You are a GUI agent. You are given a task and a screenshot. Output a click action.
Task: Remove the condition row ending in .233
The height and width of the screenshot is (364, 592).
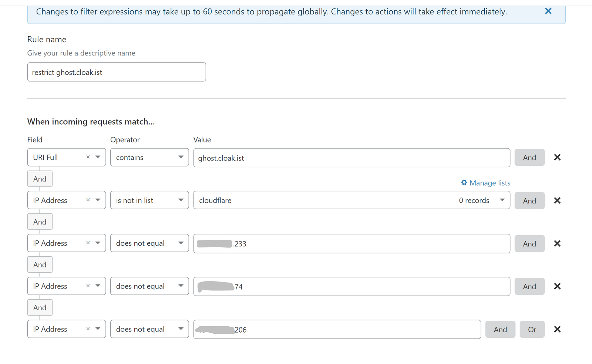pos(557,243)
